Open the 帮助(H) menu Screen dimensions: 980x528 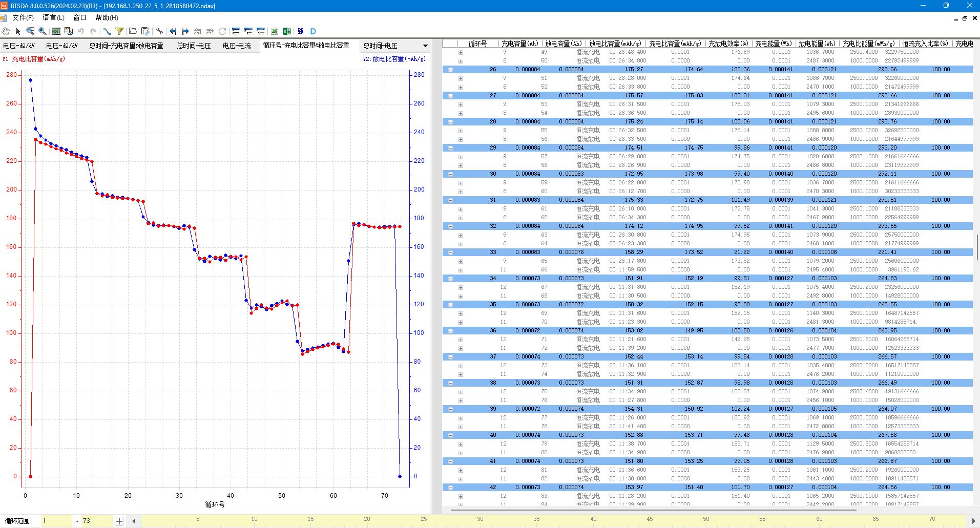tap(107, 18)
